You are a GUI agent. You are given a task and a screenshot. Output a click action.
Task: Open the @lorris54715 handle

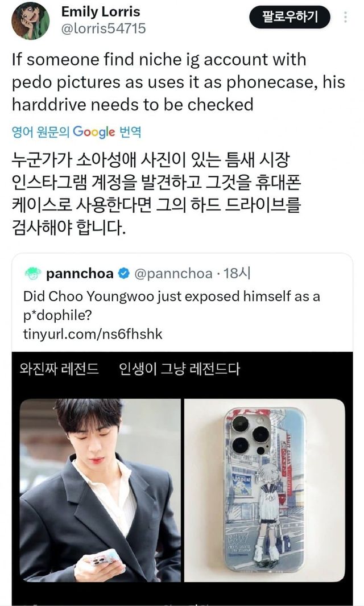tap(104, 28)
